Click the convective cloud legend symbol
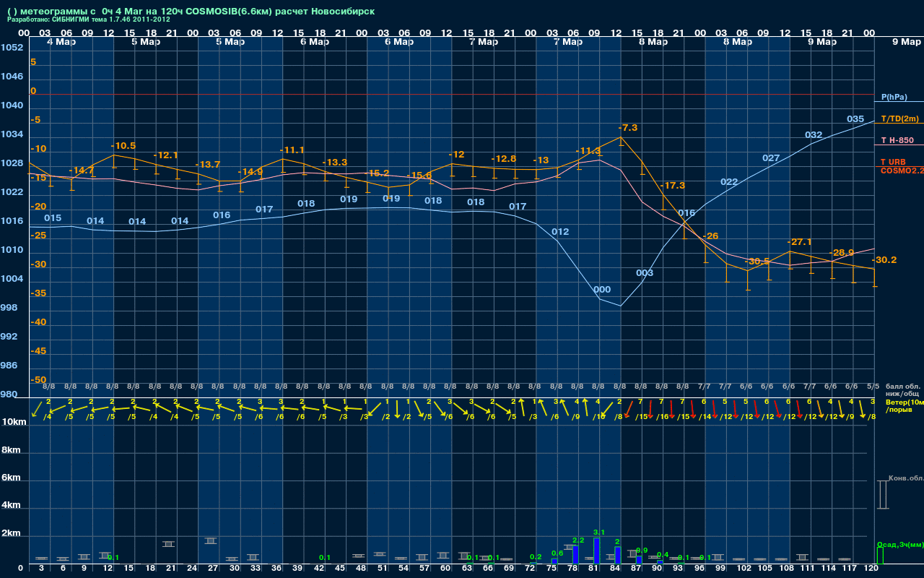This screenshot has height=578, width=924. [882, 495]
